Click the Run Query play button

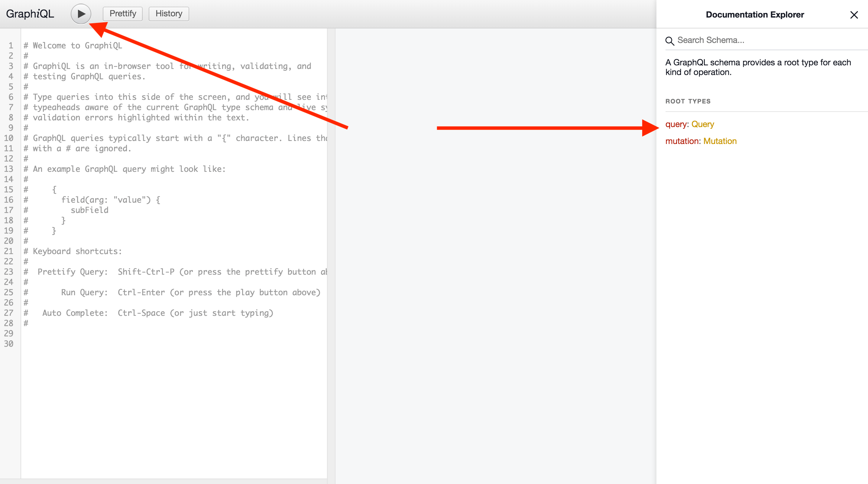(82, 12)
